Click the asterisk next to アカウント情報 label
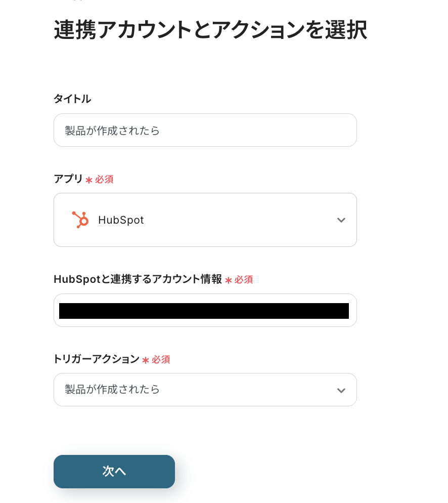This screenshot has width=448, height=503. click(229, 280)
